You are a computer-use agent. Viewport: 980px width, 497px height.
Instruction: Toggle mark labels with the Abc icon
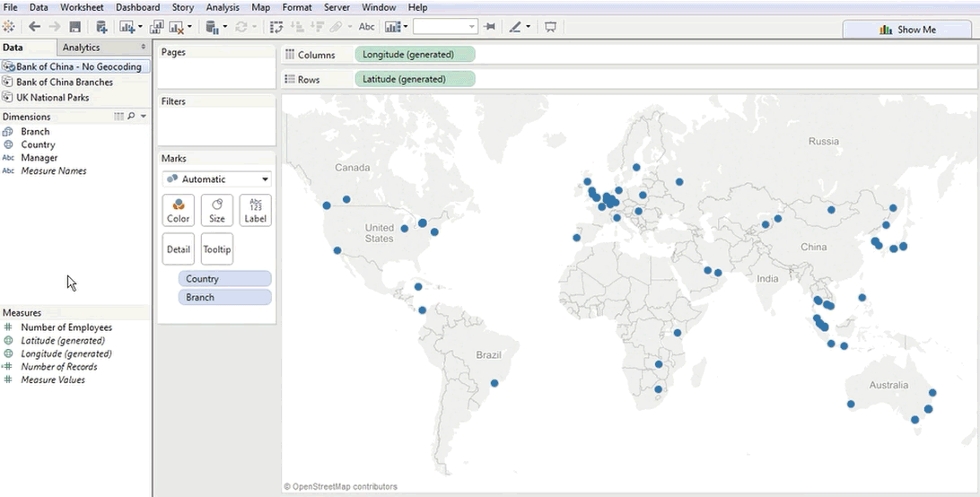366,27
